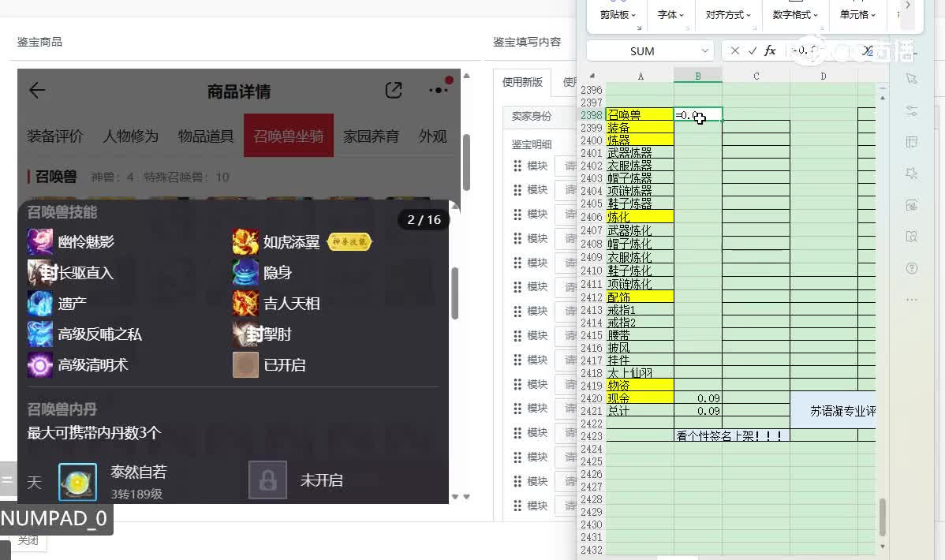945x560 pixels.
Task: Select the 现金 cell in row 2420
Action: pyautogui.click(x=640, y=398)
